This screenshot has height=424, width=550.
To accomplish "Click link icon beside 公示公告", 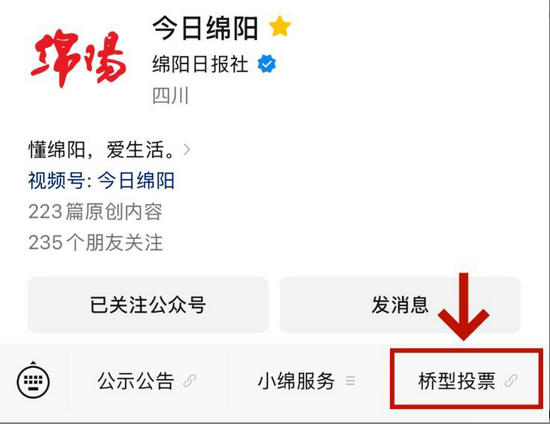I will click(190, 381).
